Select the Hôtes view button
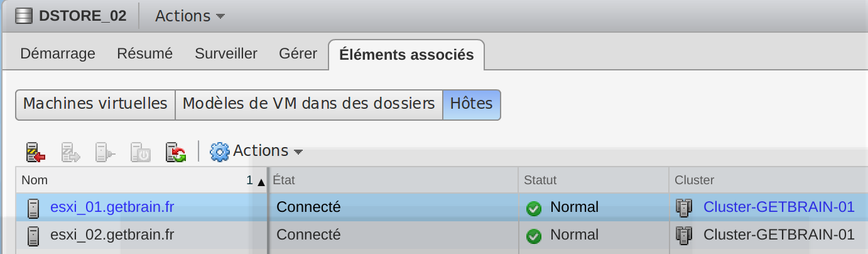This screenshot has width=868, height=254. tap(472, 104)
